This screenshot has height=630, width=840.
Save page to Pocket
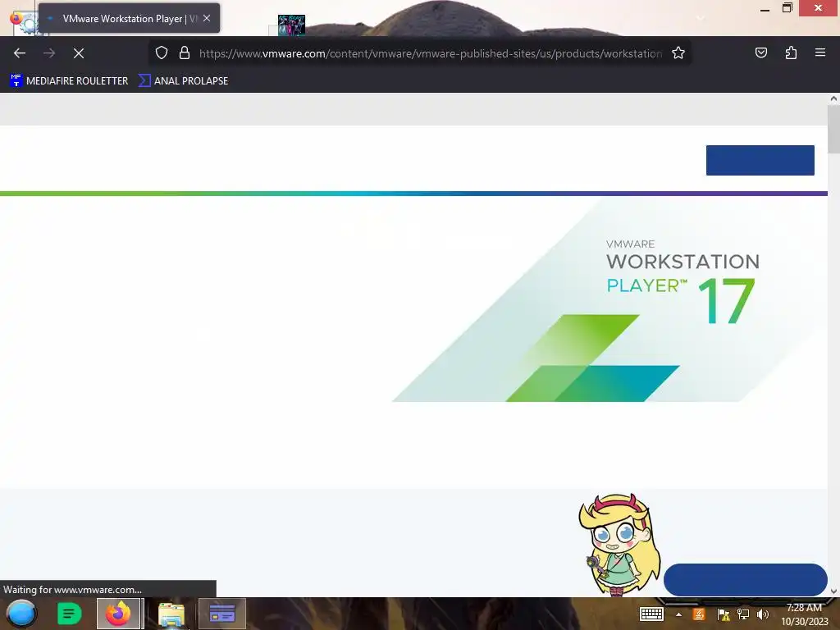point(760,52)
